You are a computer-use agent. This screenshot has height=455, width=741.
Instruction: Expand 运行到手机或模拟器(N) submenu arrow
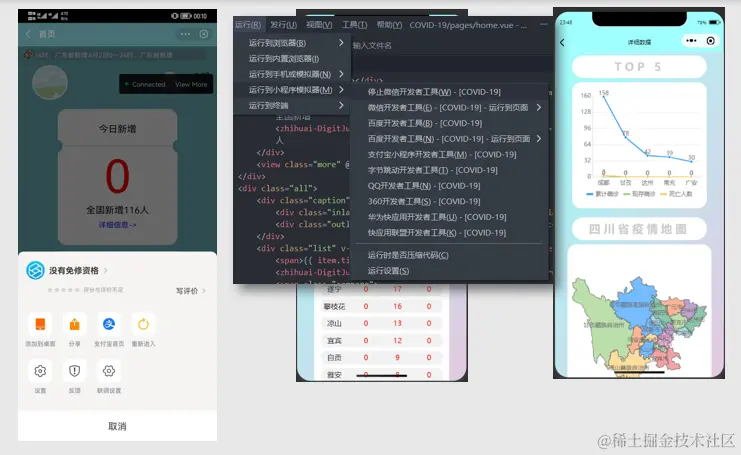341,74
